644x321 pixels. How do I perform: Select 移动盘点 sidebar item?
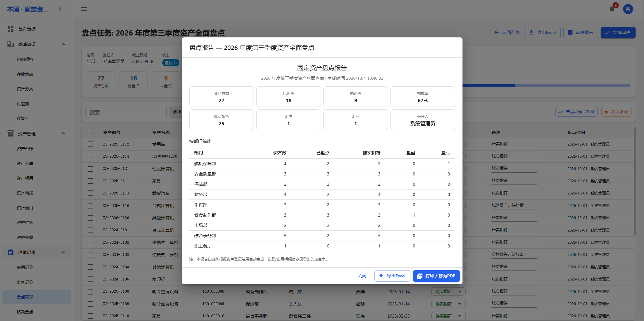coord(25,312)
